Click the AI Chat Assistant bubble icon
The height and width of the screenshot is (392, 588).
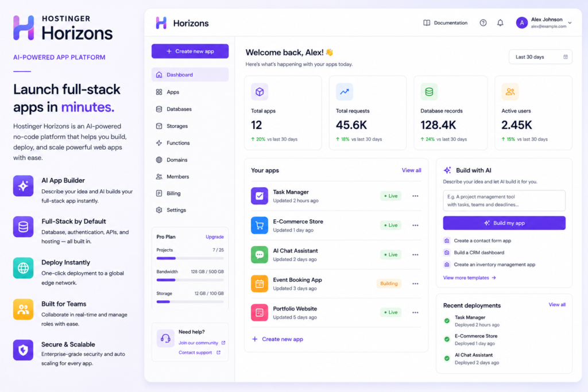pyautogui.click(x=260, y=254)
